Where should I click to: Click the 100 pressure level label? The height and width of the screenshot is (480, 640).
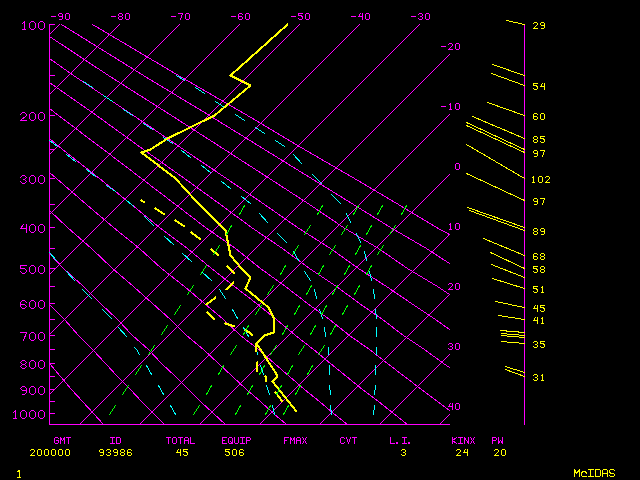[33, 25]
